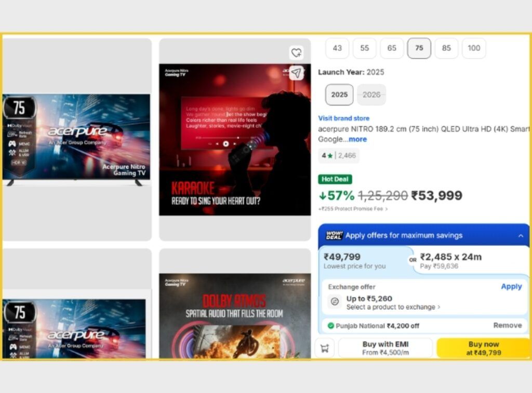The height and width of the screenshot is (393, 532).
Task: Click the 57% discount text
Action: coord(336,195)
